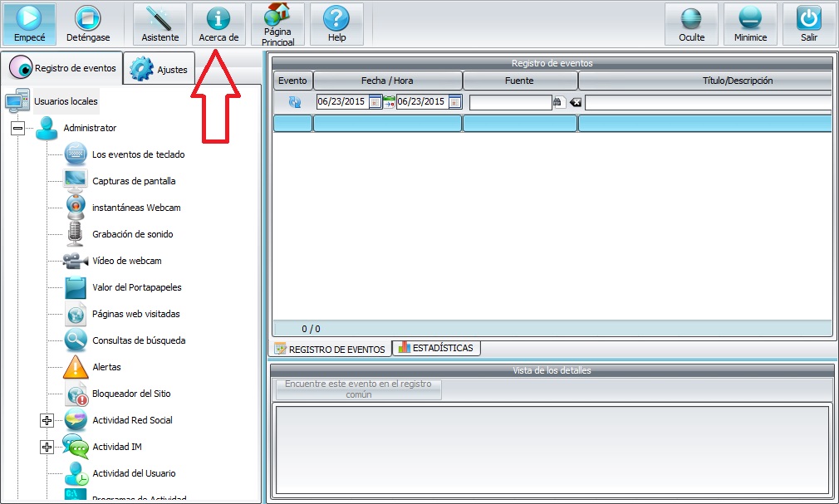
Task: Expand the Actividad IM node
Action: (x=47, y=447)
